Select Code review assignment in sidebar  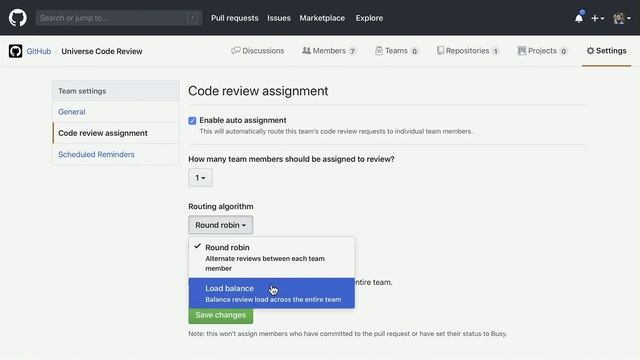point(116,133)
